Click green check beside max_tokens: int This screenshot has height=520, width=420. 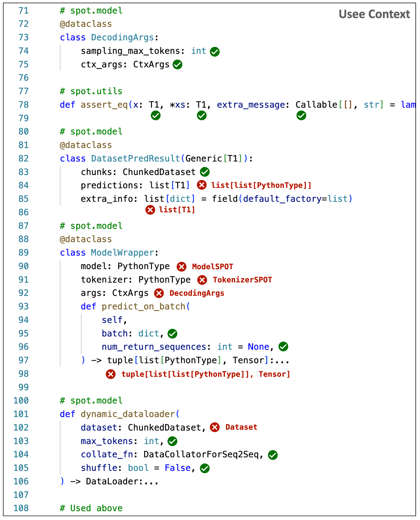(172, 441)
